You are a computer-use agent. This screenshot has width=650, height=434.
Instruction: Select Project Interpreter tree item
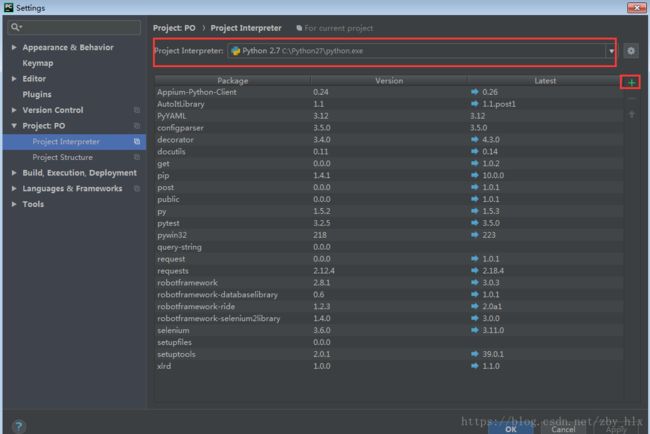(x=75, y=142)
